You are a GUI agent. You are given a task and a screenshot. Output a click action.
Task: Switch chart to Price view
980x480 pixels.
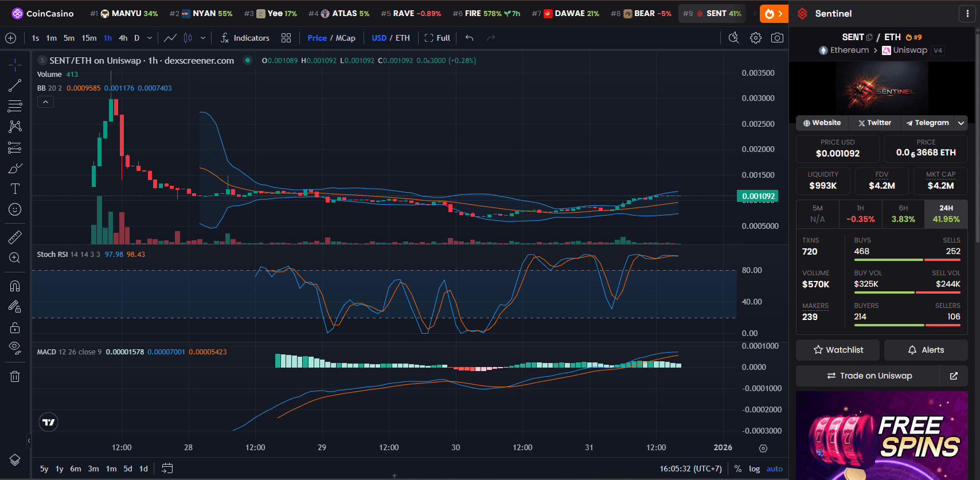point(317,38)
